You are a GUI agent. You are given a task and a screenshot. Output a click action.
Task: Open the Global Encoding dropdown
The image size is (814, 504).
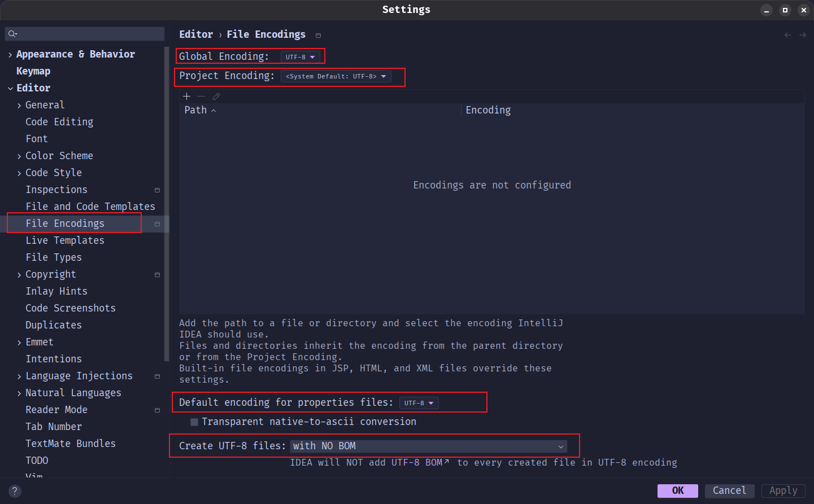pos(300,57)
